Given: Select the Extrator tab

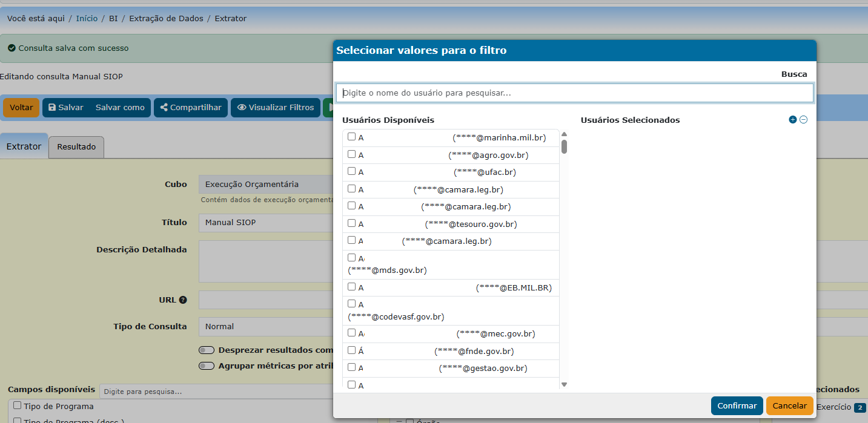Looking at the screenshot, I should [24, 146].
